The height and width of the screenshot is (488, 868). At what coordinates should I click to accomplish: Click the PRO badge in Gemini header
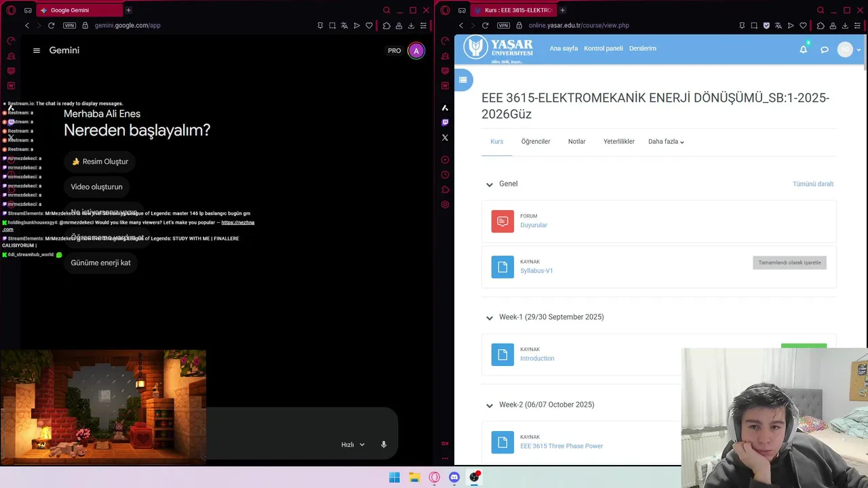pos(394,51)
